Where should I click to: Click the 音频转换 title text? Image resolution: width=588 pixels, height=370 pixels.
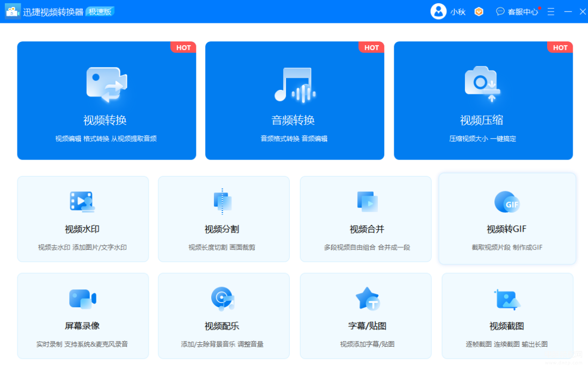[x=293, y=120]
